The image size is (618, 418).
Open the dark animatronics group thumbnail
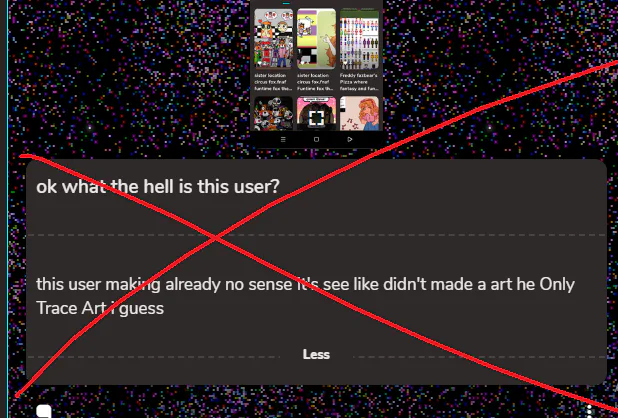(274, 113)
